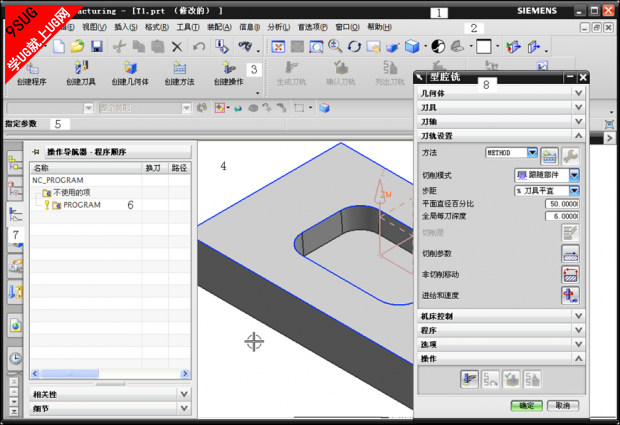Open 进给和速度 feeds and speeds button
620x425 pixels.
(571, 295)
